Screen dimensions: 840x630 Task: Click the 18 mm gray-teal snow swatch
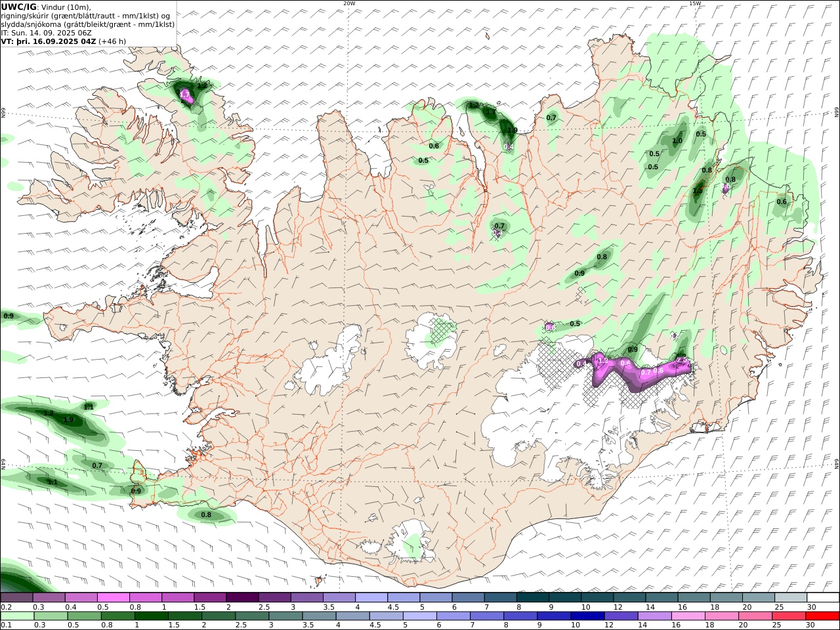click(x=725, y=598)
